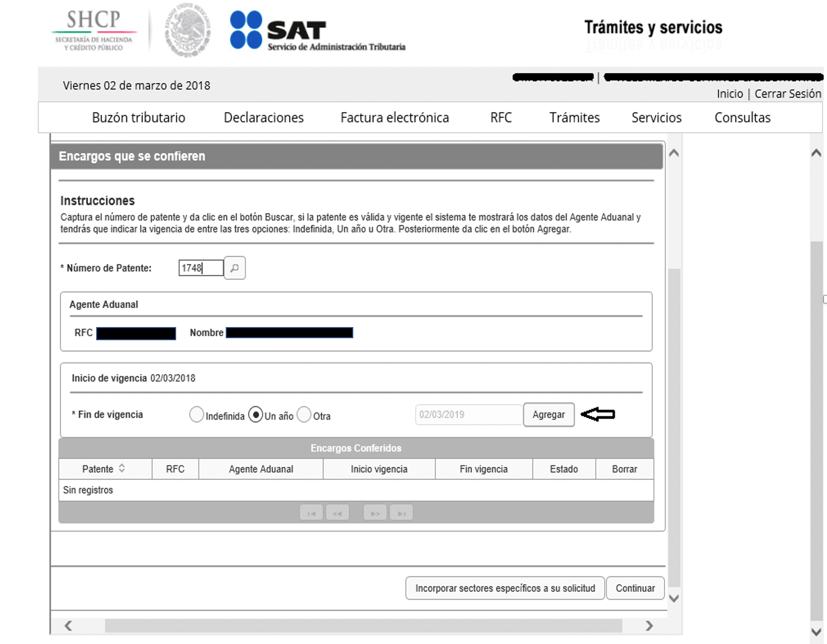This screenshot has height=644, width=827.
Task: Open the Buzón tributario menu
Action: [x=139, y=117]
